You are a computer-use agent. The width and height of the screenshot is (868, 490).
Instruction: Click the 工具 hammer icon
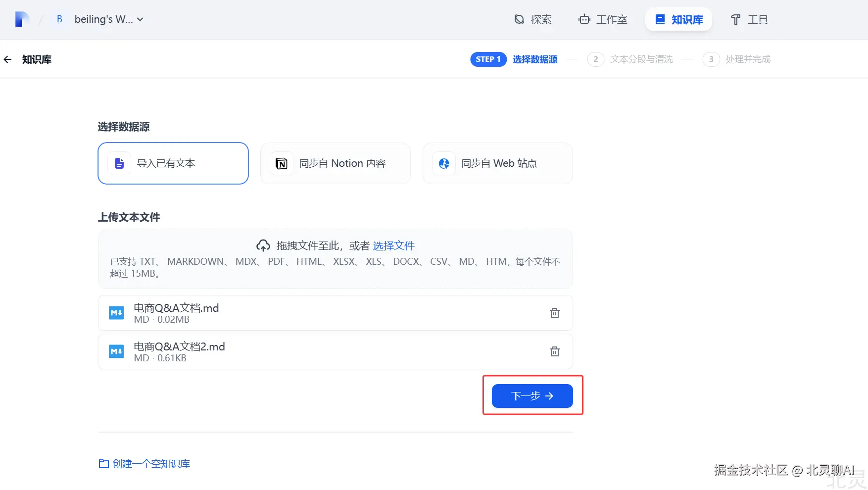tap(736, 19)
